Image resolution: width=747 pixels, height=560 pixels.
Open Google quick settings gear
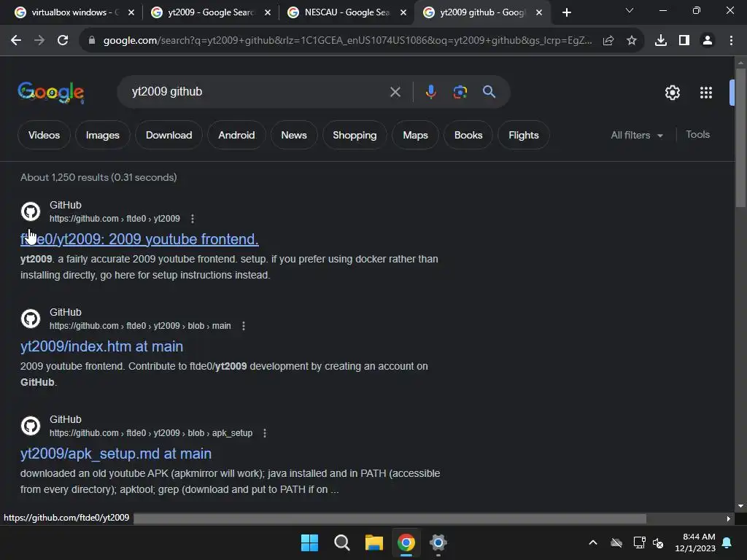coord(672,93)
